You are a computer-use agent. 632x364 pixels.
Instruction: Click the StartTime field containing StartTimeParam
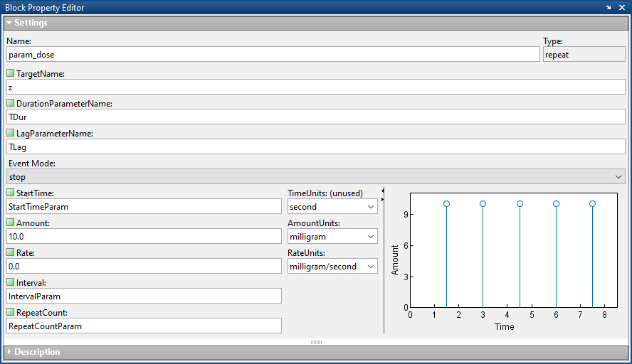click(x=144, y=207)
